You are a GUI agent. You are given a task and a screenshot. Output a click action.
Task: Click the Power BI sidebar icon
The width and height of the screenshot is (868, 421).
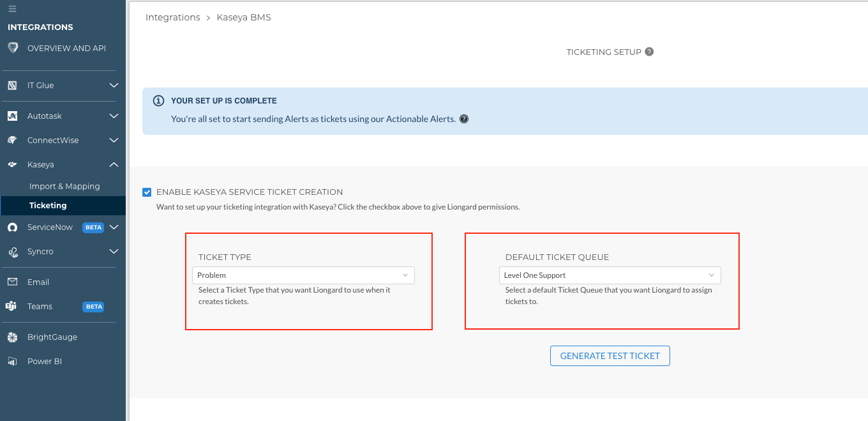(13, 362)
